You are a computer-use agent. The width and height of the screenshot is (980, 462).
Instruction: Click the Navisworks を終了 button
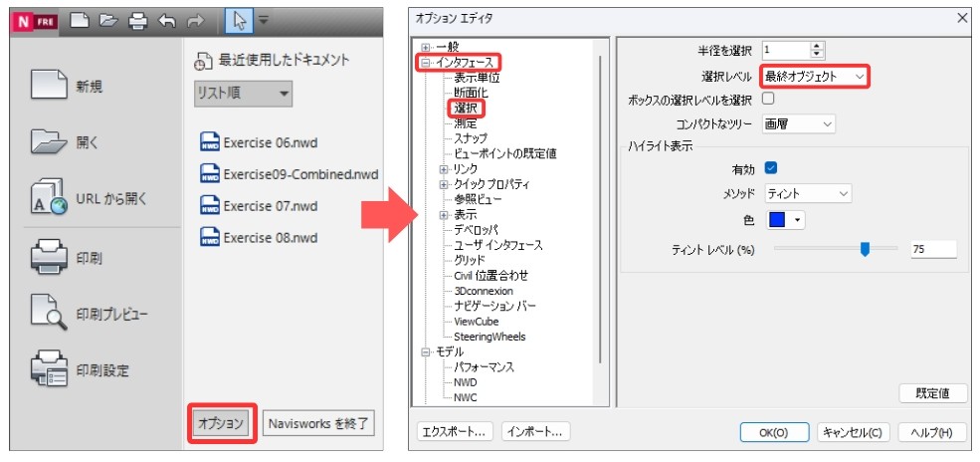318,424
